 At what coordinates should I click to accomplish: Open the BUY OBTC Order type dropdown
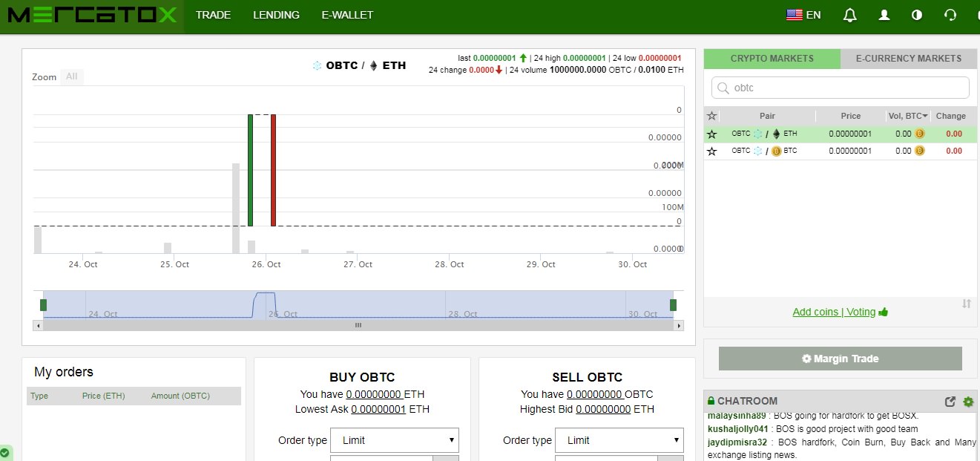pyautogui.click(x=395, y=440)
